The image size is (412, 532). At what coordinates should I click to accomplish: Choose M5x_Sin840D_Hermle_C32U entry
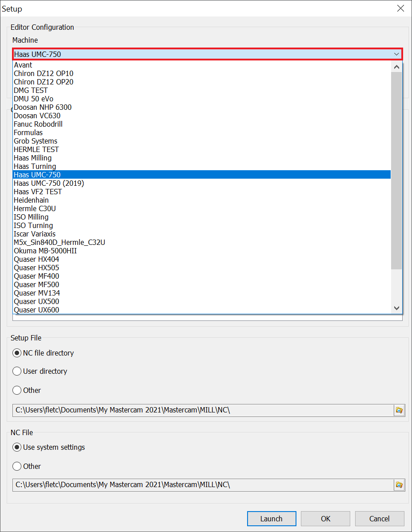click(202, 242)
